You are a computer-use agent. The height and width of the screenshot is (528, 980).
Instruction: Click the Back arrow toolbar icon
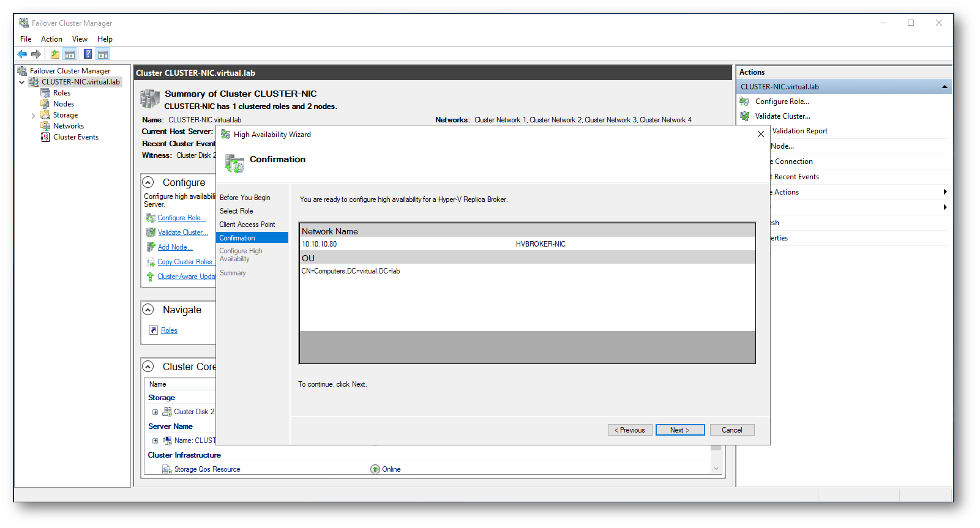click(x=22, y=54)
